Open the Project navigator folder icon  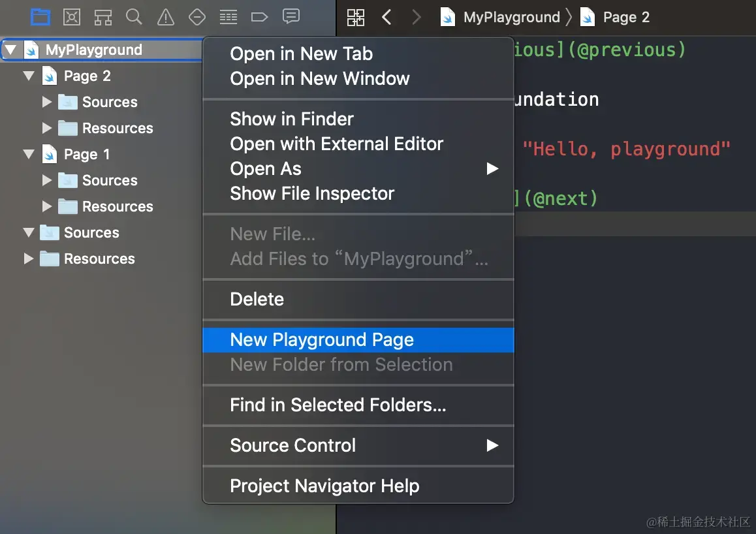coord(40,18)
